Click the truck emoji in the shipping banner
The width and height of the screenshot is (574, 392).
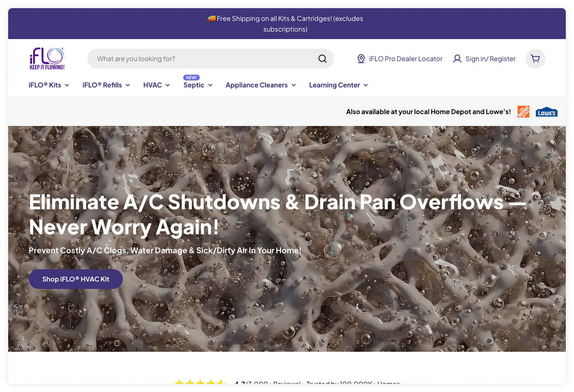(211, 18)
